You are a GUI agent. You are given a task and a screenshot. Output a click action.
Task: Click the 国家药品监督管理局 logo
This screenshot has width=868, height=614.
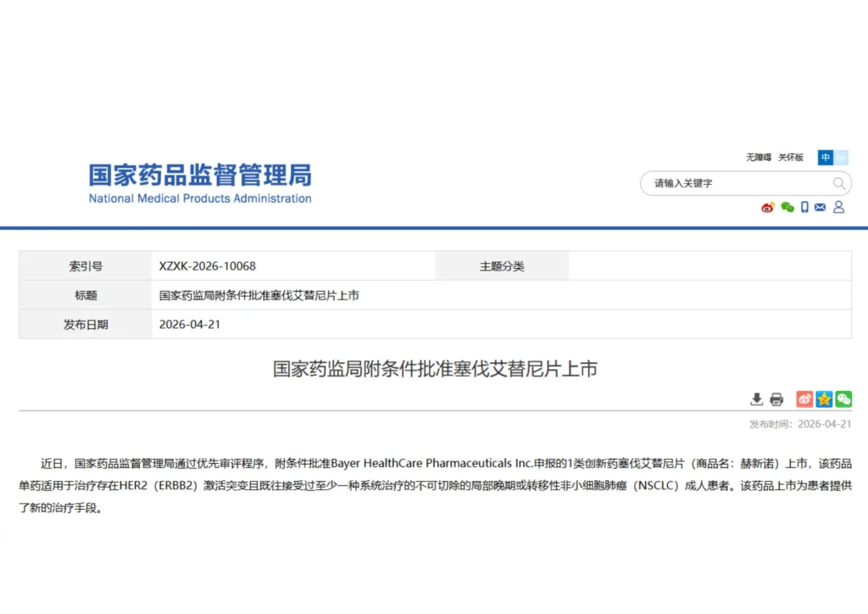pyautogui.click(x=200, y=175)
